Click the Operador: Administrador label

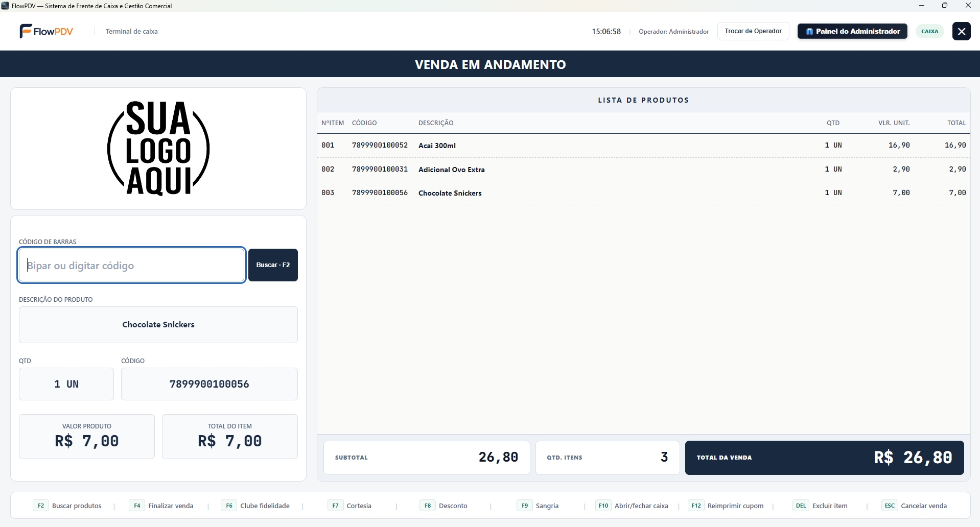674,32
